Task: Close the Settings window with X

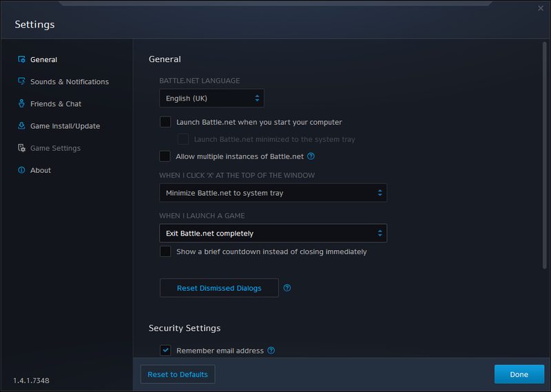Action: tap(541, 8)
